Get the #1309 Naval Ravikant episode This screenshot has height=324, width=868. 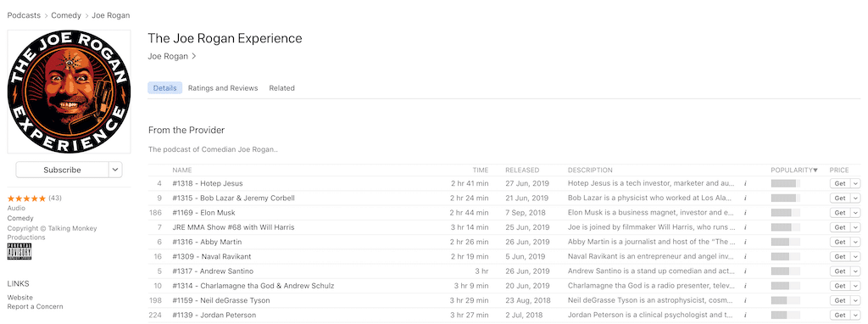click(840, 257)
